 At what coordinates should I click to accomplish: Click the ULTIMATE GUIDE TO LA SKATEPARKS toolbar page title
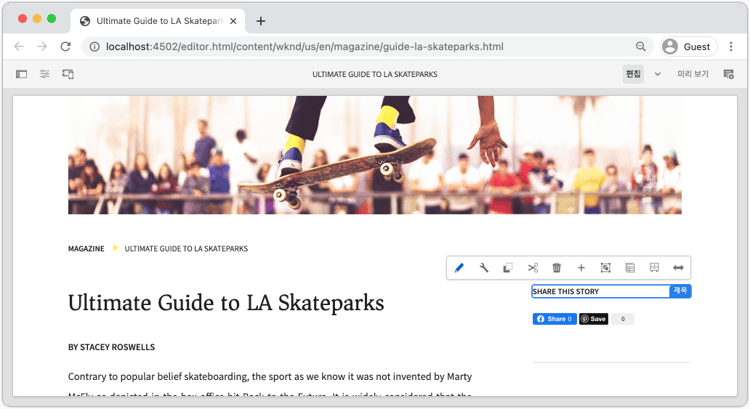tap(375, 74)
